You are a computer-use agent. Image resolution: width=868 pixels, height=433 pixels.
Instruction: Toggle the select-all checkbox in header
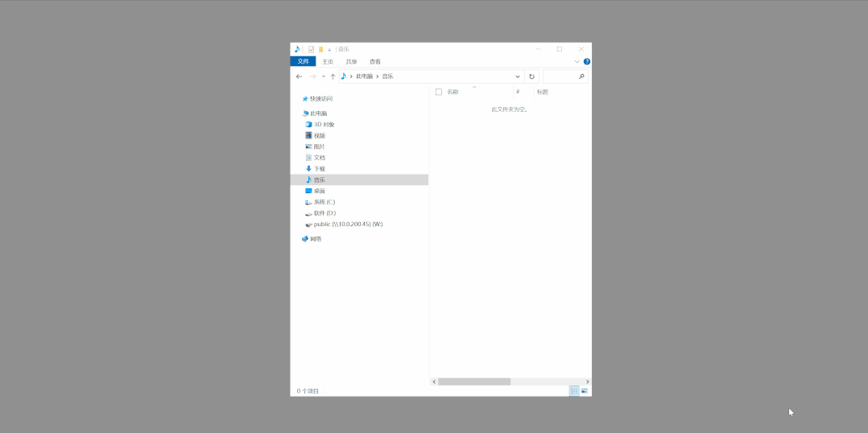pos(438,92)
